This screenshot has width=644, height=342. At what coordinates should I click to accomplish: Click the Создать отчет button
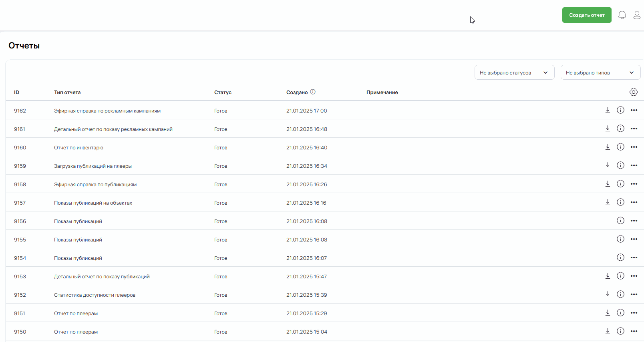tap(586, 15)
